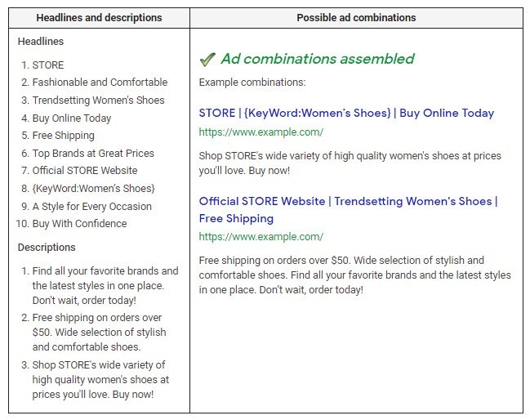The image size is (530, 420).
Task: Select the first headline "STORE" in the list
Action: point(48,65)
